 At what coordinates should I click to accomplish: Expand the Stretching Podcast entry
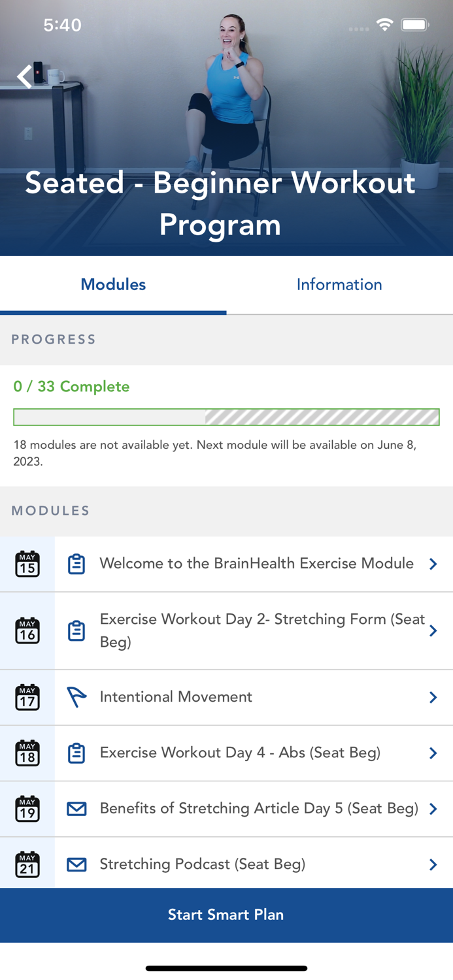[x=433, y=864]
